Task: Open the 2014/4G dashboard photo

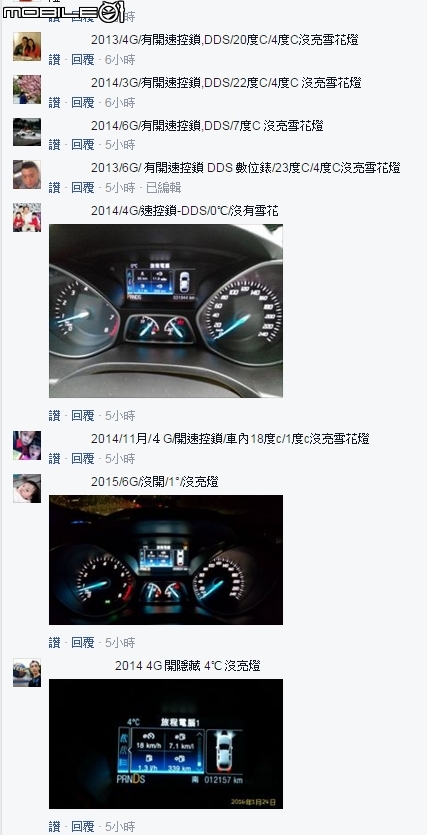Action: (166, 310)
